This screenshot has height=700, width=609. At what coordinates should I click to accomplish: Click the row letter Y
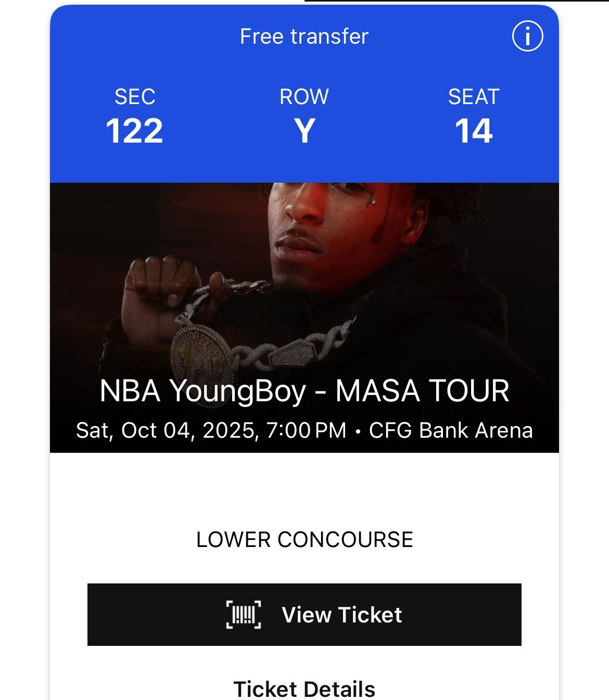pyautogui.click(x=304, y=131)
